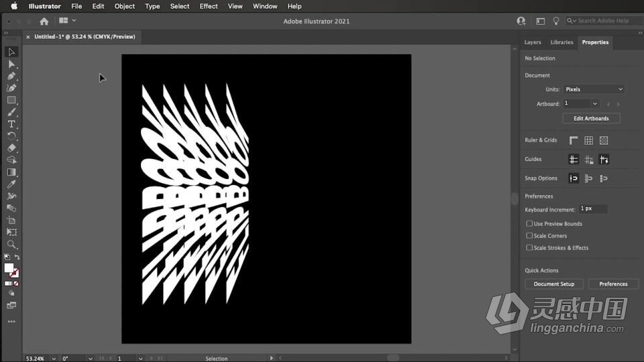
Task: Select the Rotate tool
Action: click(x=11, y=136)
